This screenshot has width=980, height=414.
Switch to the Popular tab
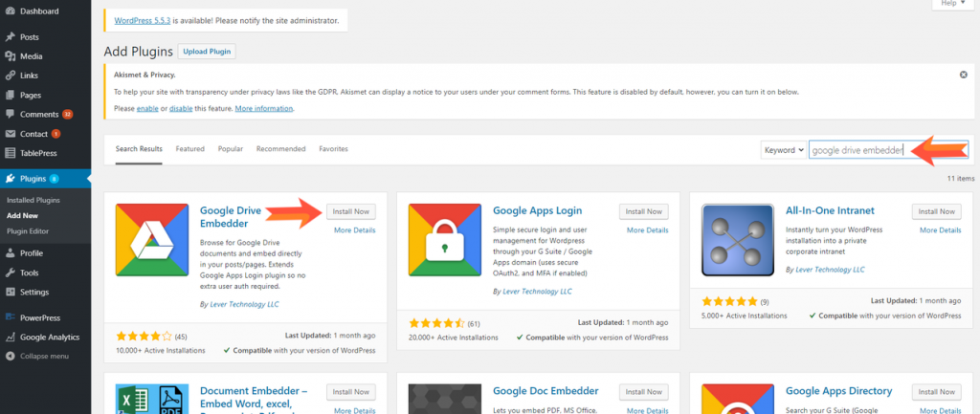(x=231, y=149)
